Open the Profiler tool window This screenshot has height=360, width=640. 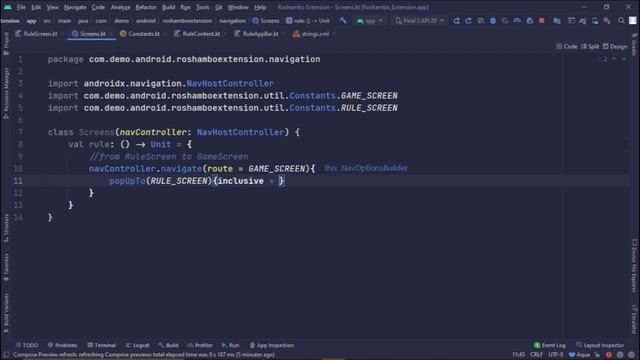[x=200, y=345]
